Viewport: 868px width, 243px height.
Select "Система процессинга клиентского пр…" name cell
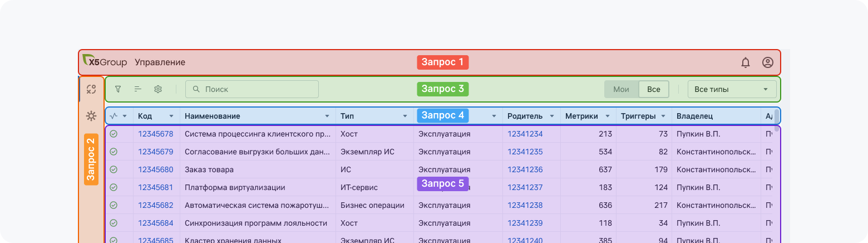coord(258,134)
